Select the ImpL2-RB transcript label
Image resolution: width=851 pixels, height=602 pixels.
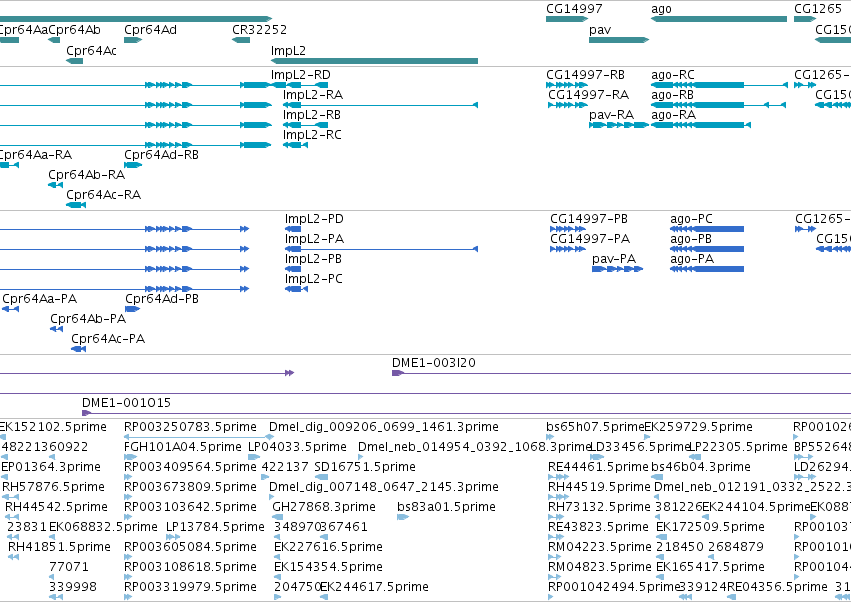coord(312,115)
